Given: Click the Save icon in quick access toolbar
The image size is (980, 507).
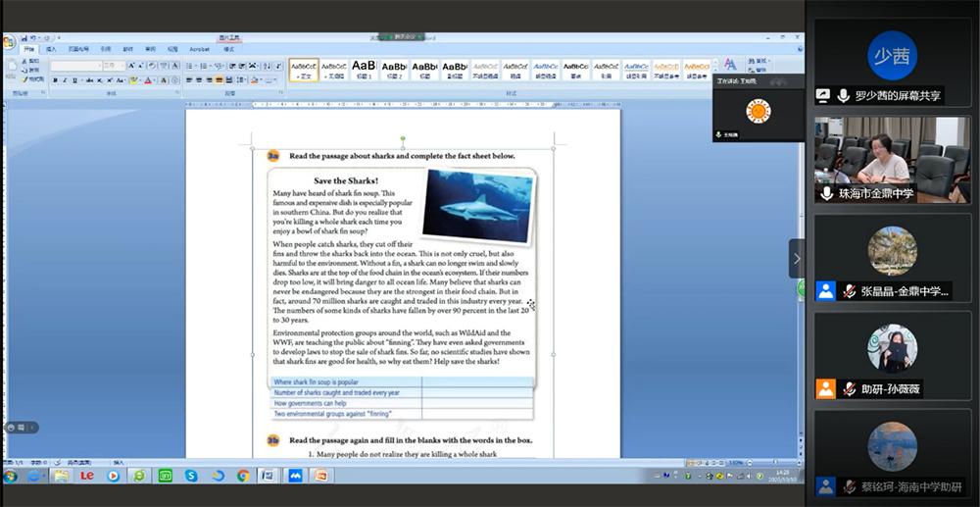Looking at the screenshot, I should point(25,38).
